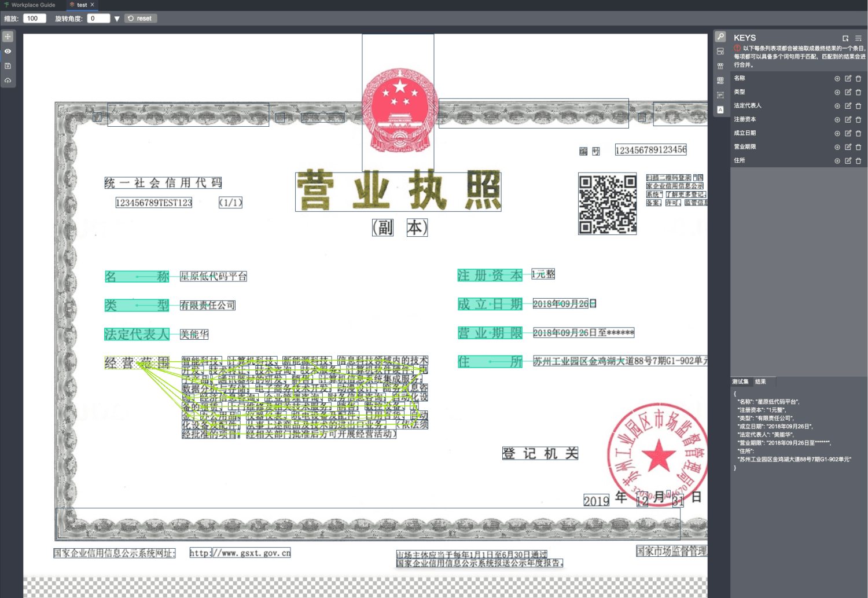
Task: Add a phrase to the 成立日期 key
Action: 837,134
